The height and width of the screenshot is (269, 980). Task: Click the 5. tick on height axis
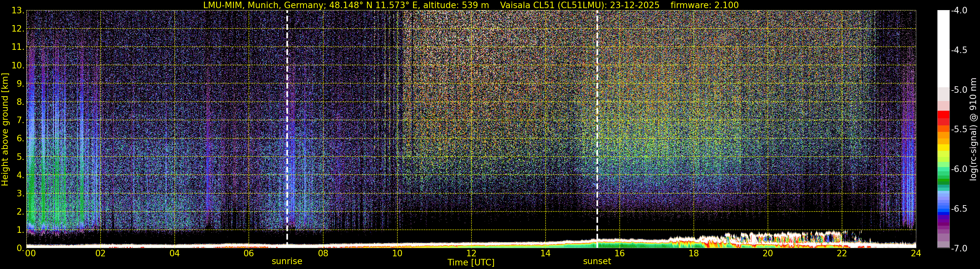[20, 157]
